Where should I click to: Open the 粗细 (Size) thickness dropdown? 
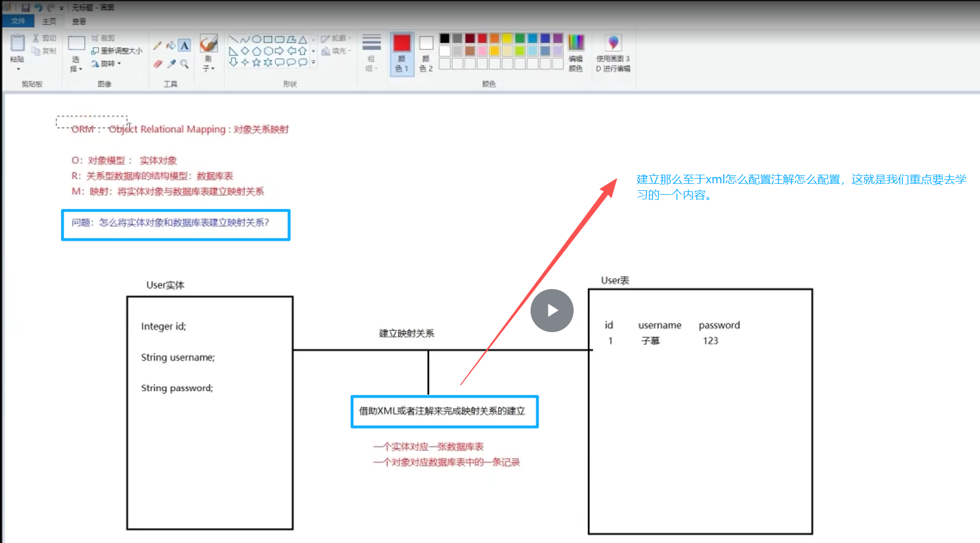(371, 53)
